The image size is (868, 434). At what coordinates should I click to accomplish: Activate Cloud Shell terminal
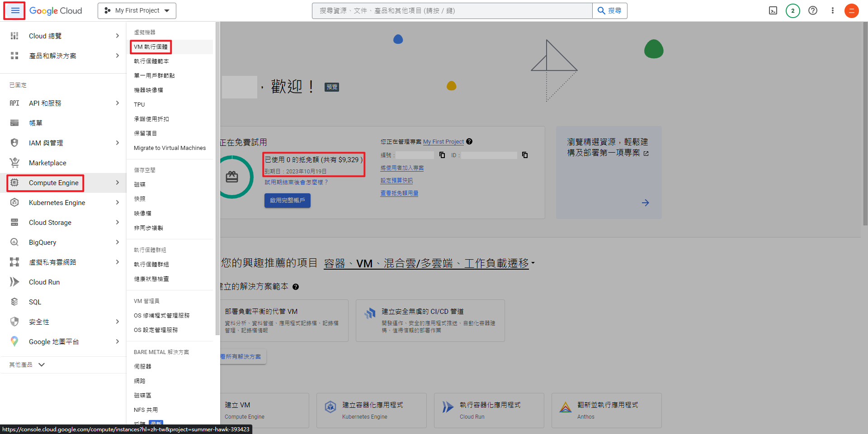[x=773, y=10]
